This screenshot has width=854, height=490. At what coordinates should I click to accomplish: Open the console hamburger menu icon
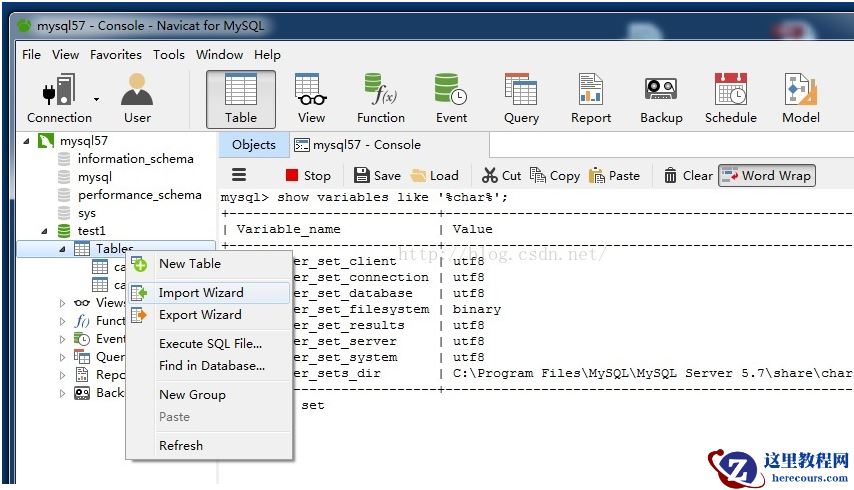click(x=239, y=175)
